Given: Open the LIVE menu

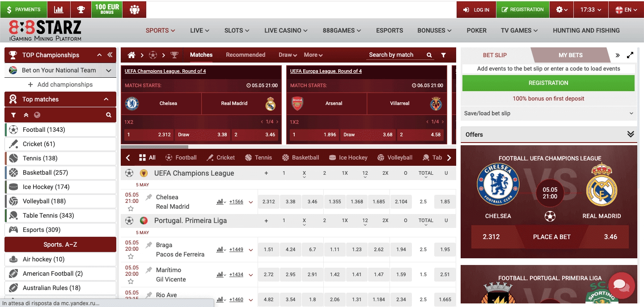Looking at the screenshot, I should click(199, 30).
